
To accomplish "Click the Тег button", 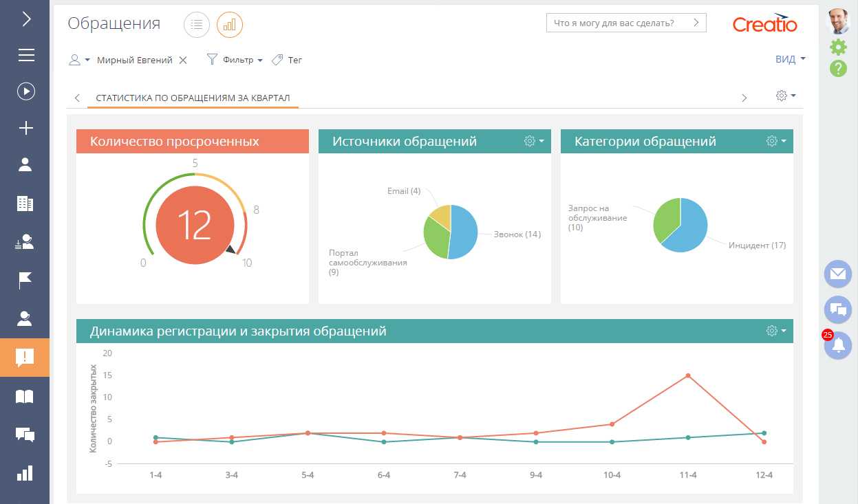I will pos(288,61).
